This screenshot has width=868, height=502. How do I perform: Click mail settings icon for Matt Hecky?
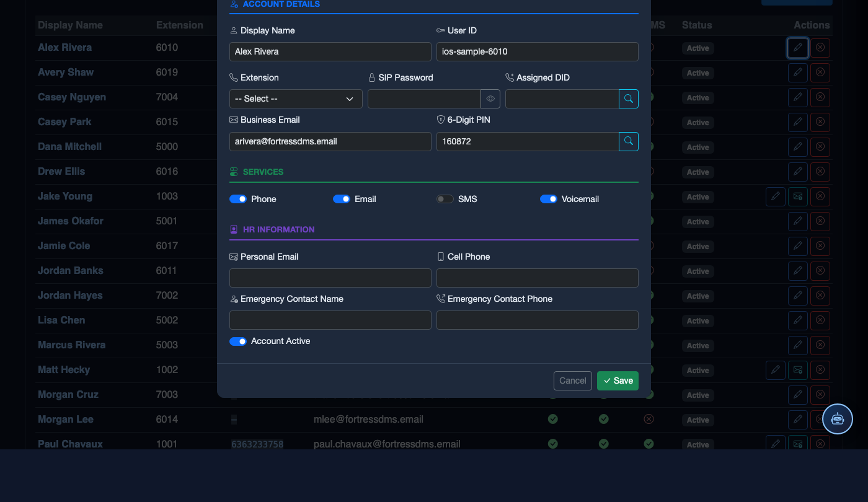coord(798,370)
